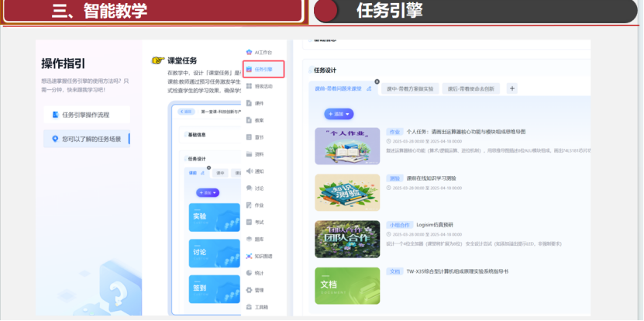
Task: Open 课件 from the sidebar
Action: [x=258, y=103]
